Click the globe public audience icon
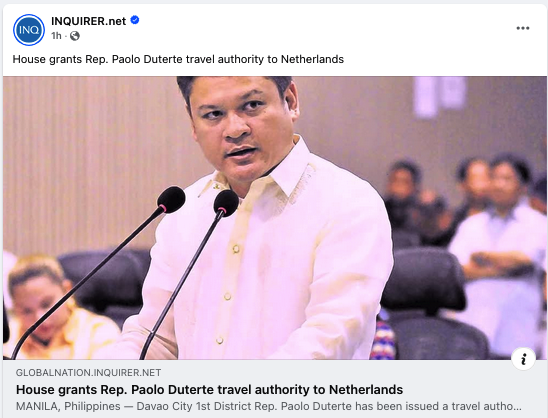 pyautogui.click(x=75, y=36)
